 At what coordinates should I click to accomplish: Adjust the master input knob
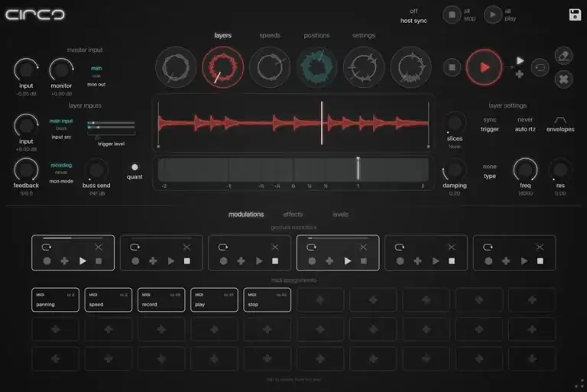tap(26, 70)
